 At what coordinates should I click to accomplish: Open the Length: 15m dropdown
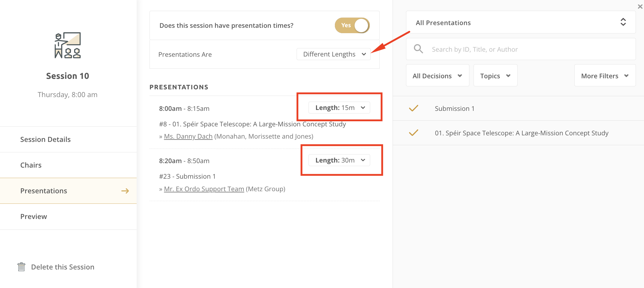[x=339, y=108]
